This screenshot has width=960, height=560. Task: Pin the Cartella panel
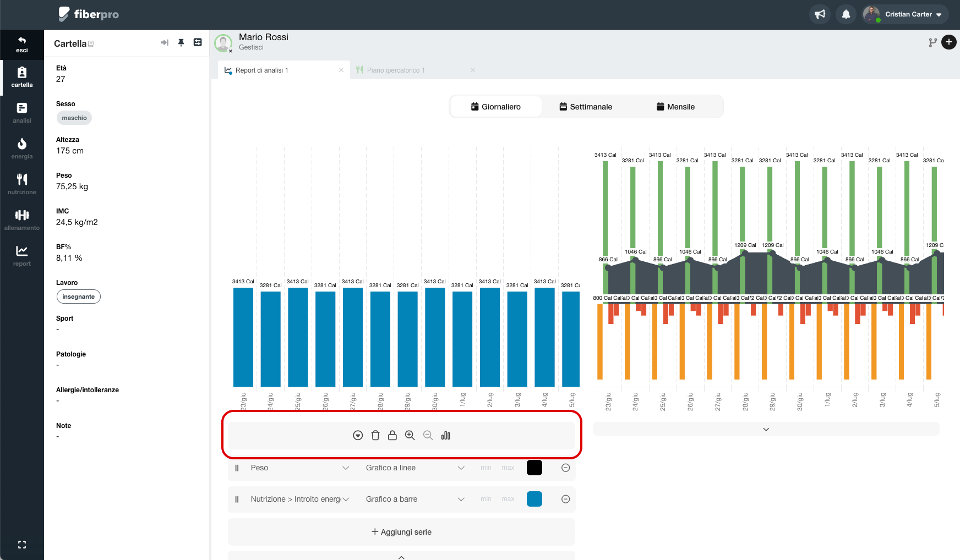181,43
